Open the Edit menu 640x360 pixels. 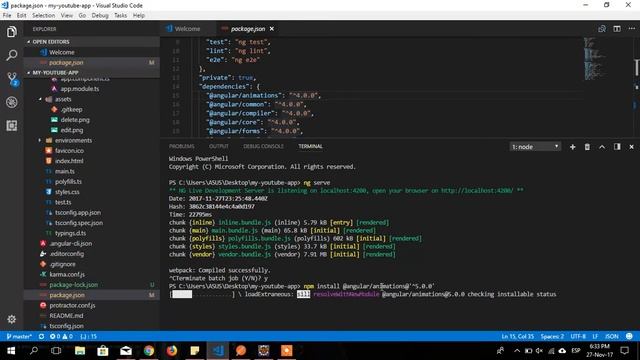[21, 16]
